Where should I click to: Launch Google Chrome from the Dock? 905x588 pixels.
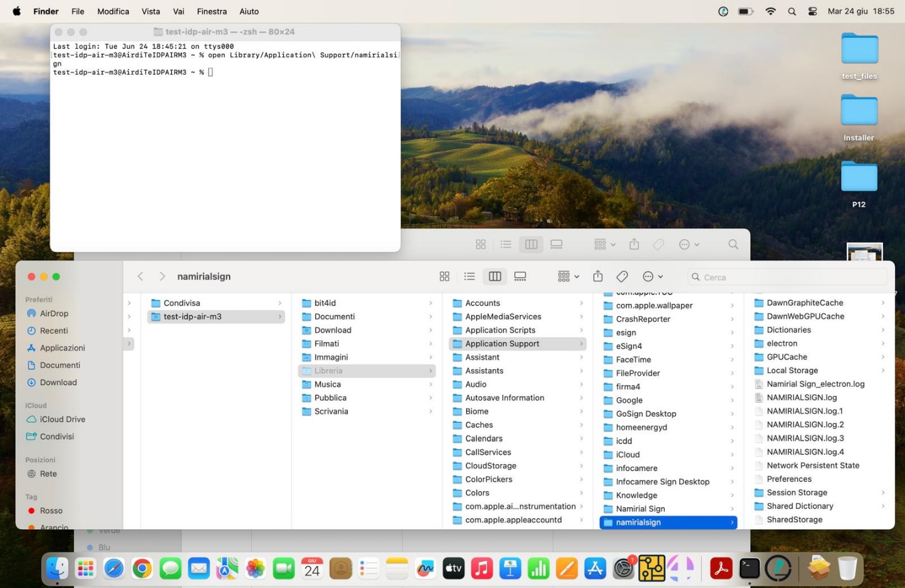click(142, 568)
